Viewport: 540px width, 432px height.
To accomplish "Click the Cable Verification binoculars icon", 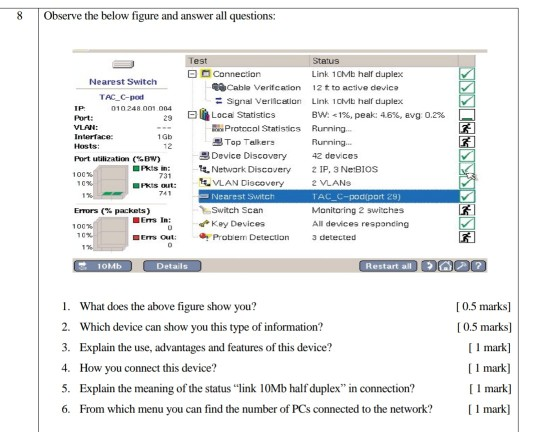I will point(218,87).
